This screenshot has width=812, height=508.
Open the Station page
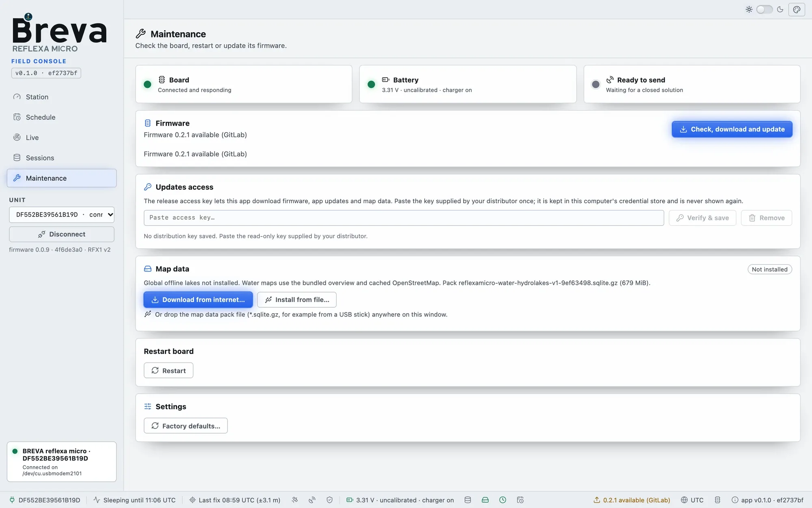62,97
